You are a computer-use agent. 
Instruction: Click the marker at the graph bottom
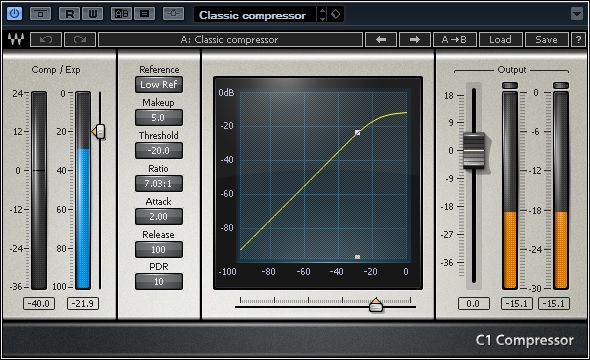pos(357,257)
